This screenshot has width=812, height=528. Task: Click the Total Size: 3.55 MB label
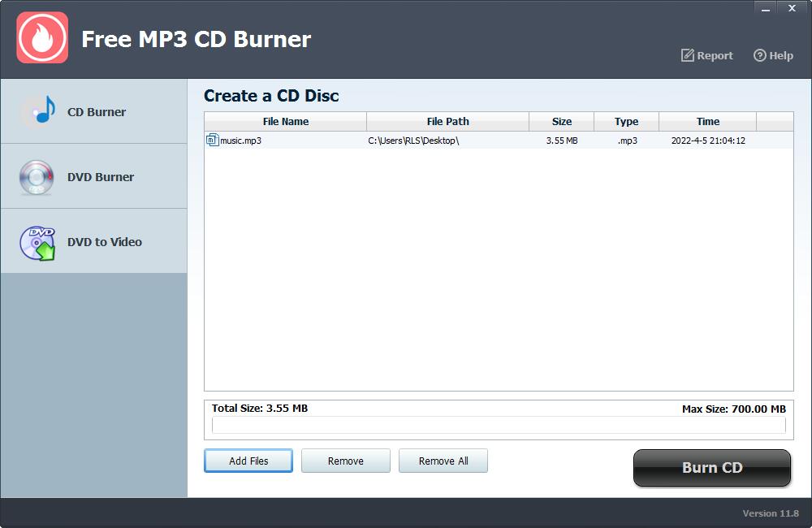pos(260,409)
